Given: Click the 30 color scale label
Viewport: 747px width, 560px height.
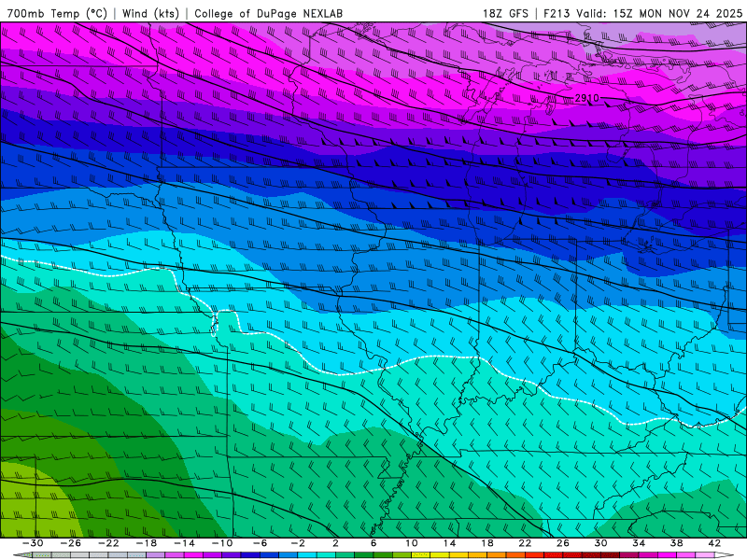Looking at the screenshot, I should (600, 543).
